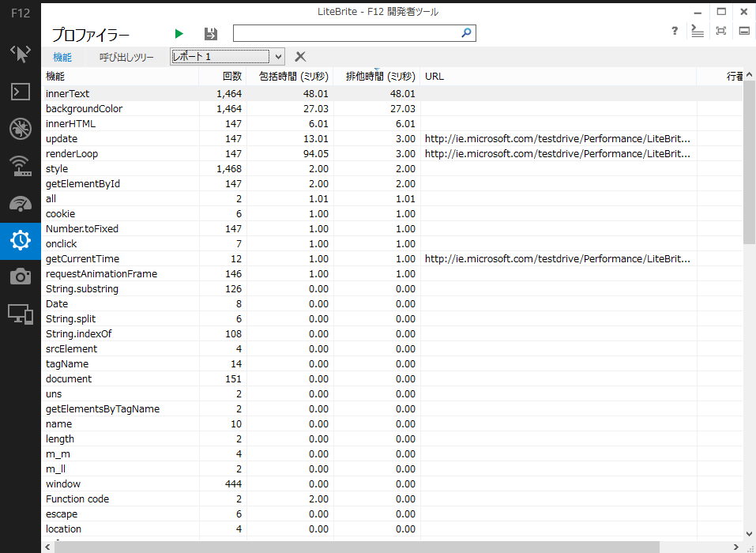This screenshot has height=553, width=756.
Task: Open help with the question mark icon
Action: click(x=675, y=32)
